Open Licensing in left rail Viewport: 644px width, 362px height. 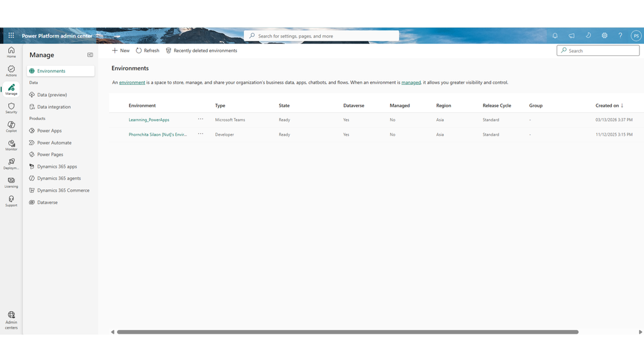pos(11,182)
